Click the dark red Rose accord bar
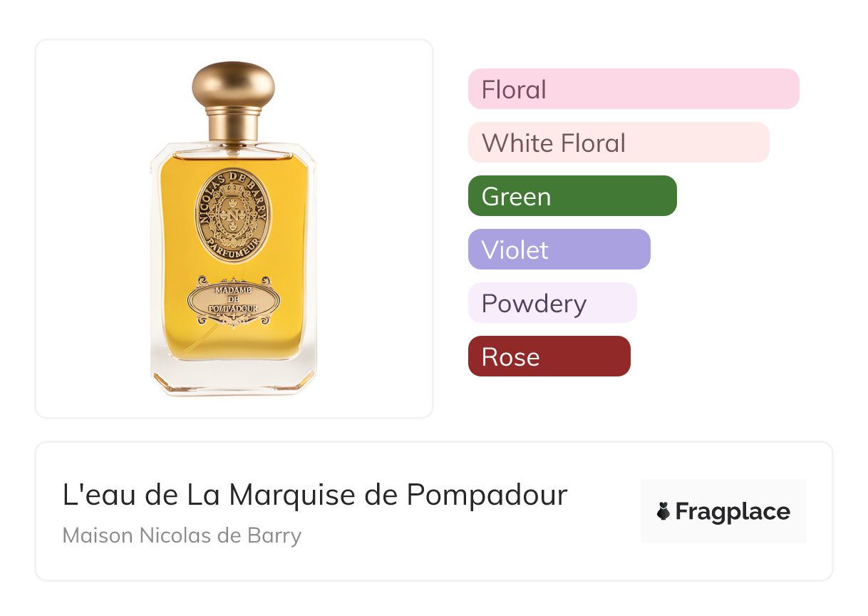This screenshot has width=868, height=616. 549,356
